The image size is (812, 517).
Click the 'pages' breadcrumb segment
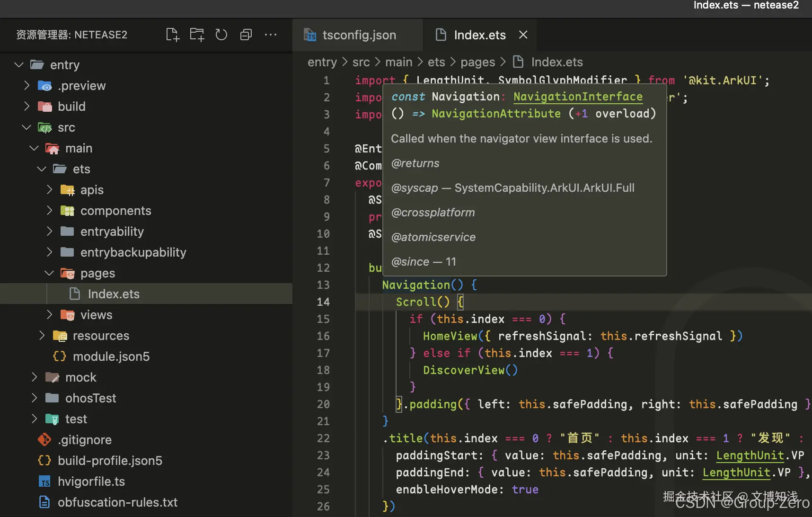[478, 62]
